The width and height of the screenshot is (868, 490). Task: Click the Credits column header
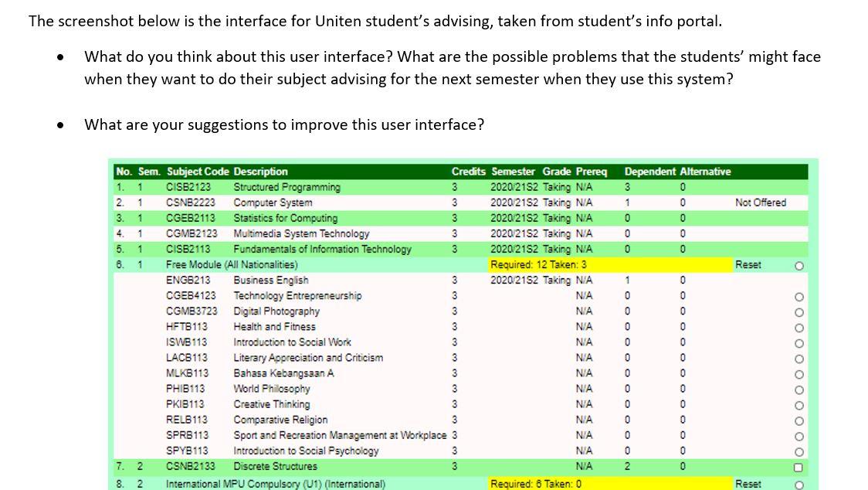(468, 172)
